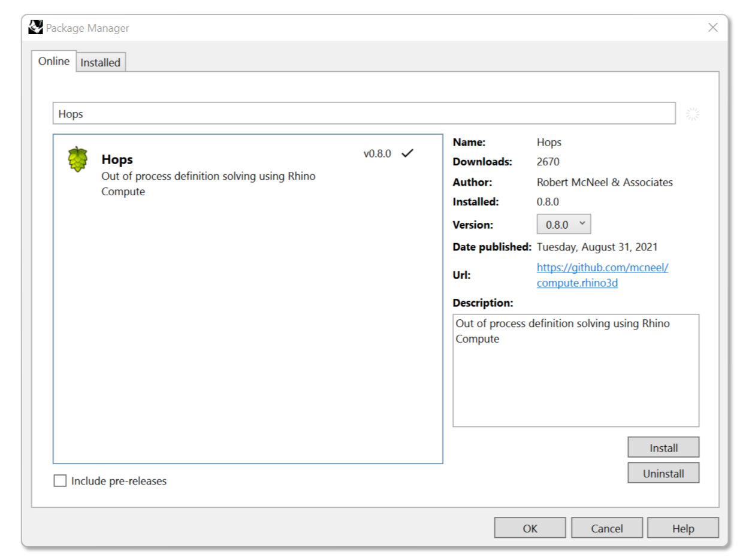The height and width of the screenshot is (560, 749).
Task: Switch to the Installed tab
Action: [101, 62]
